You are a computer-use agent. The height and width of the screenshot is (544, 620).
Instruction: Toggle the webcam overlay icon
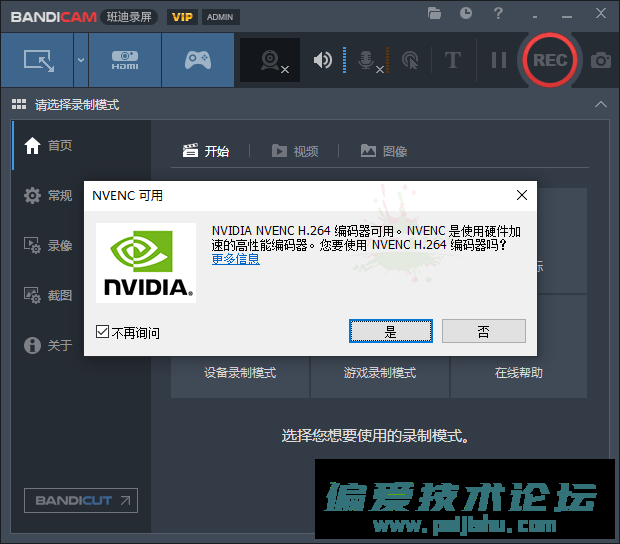pyautogui.click(x=270, y=60)
